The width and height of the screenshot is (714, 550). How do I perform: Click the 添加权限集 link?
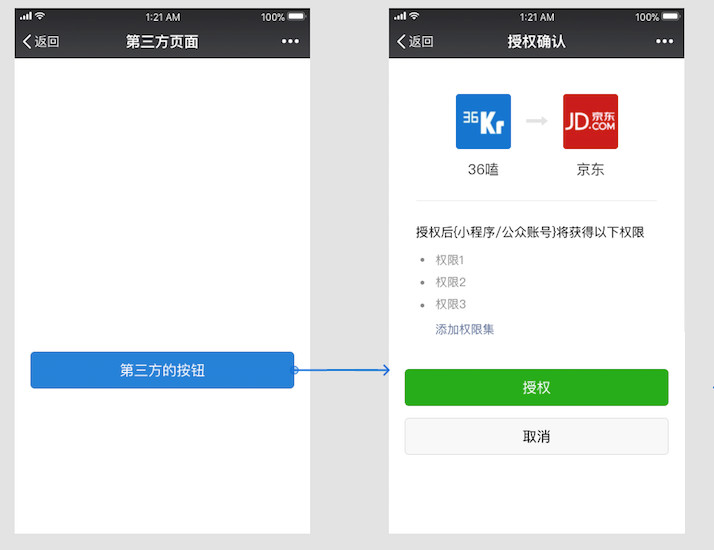coord(464,329)
